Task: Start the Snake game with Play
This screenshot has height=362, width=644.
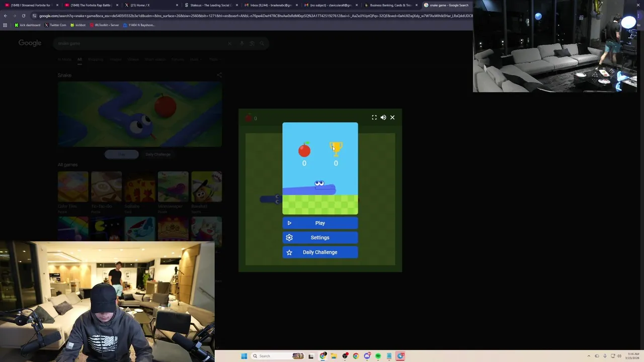Action: click(x=320, y=223)
